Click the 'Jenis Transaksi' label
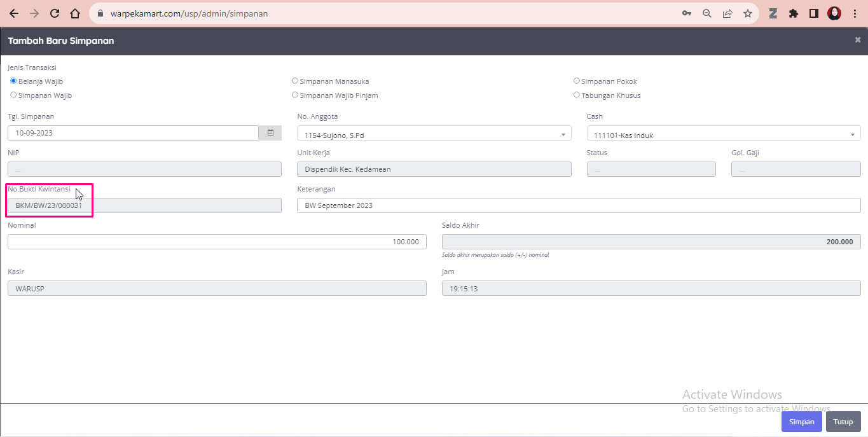The height and width of the screenshot is (437, 868). pos(32,67)
